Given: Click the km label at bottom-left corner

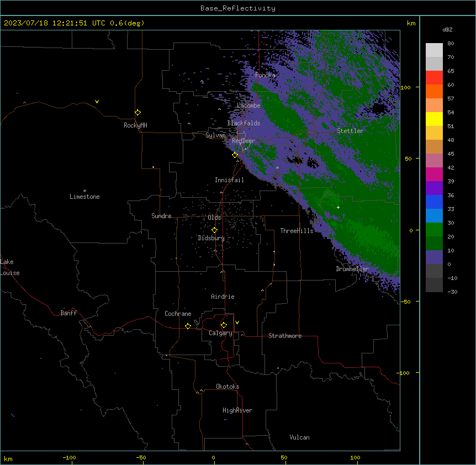Looking at the screenshot, I should (x=8, y=458).
